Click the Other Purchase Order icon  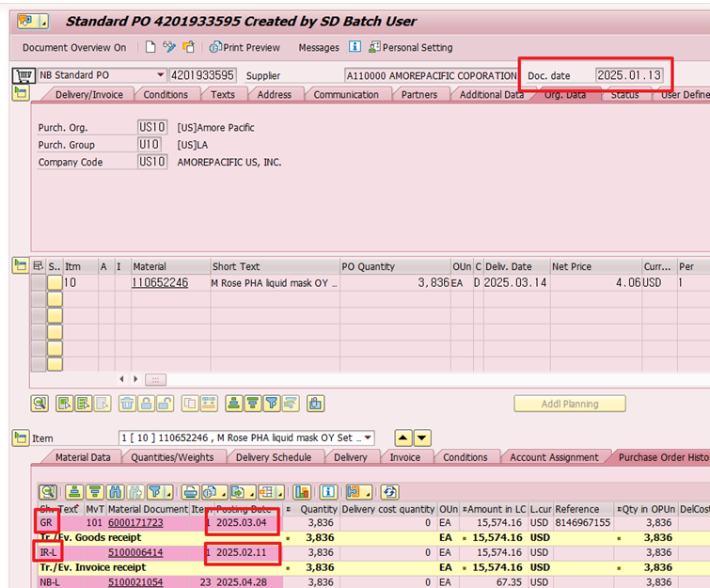coord(188,47)
